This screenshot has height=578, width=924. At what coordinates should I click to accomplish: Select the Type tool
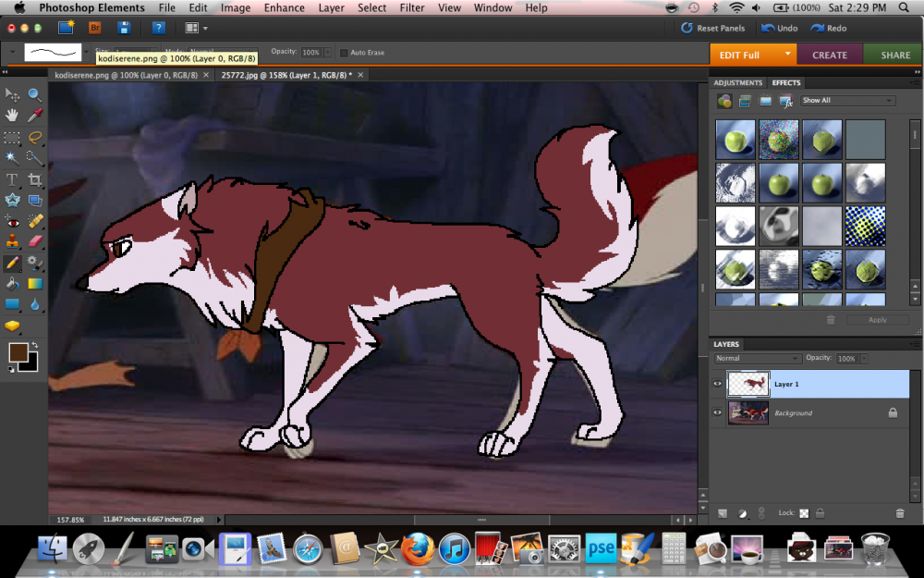(12, 180)
